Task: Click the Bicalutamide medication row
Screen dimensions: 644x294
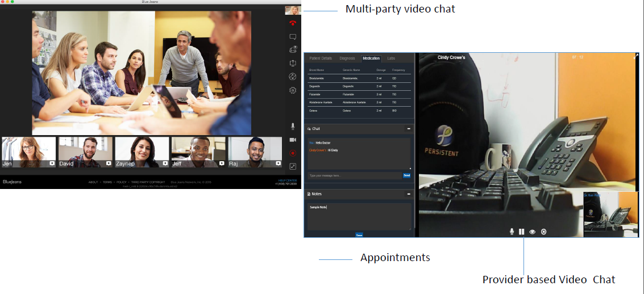Action: (x=359, y=78)
